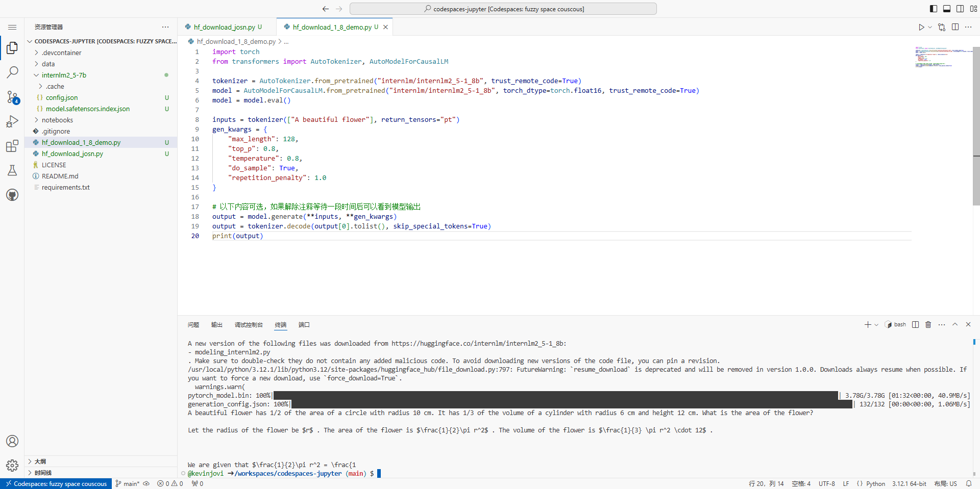Expand the 时间线 timeline section
Screen dimensions: 980x489
click(101, 473)
